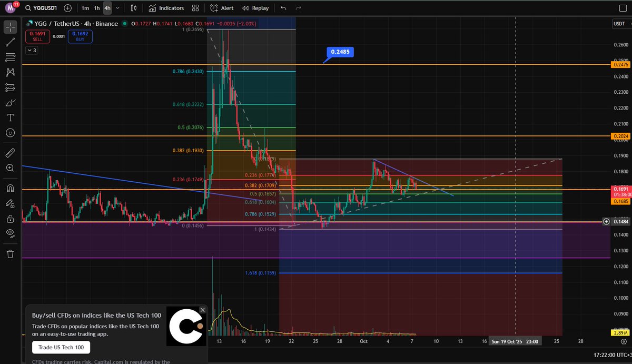Redo the last chart action

click(x=299, y=8)
